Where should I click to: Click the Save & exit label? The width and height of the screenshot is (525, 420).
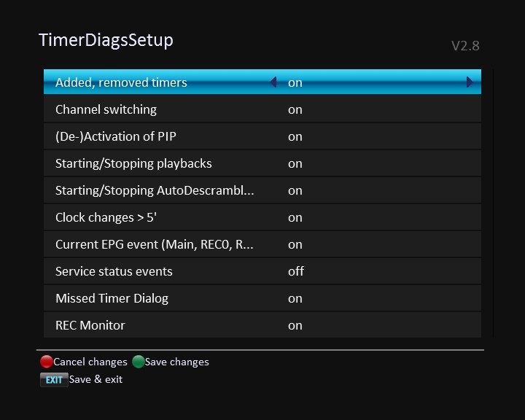coord(96,379)
